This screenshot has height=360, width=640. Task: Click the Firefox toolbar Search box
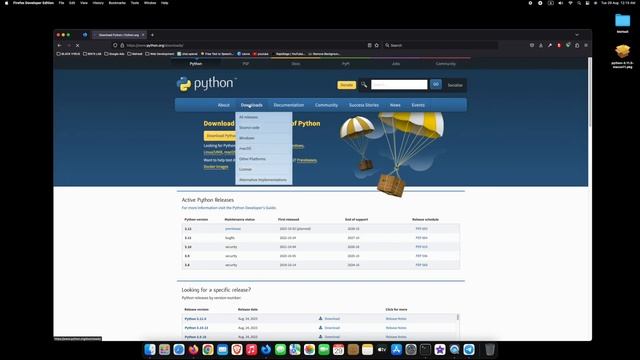(x=440, y=45)
